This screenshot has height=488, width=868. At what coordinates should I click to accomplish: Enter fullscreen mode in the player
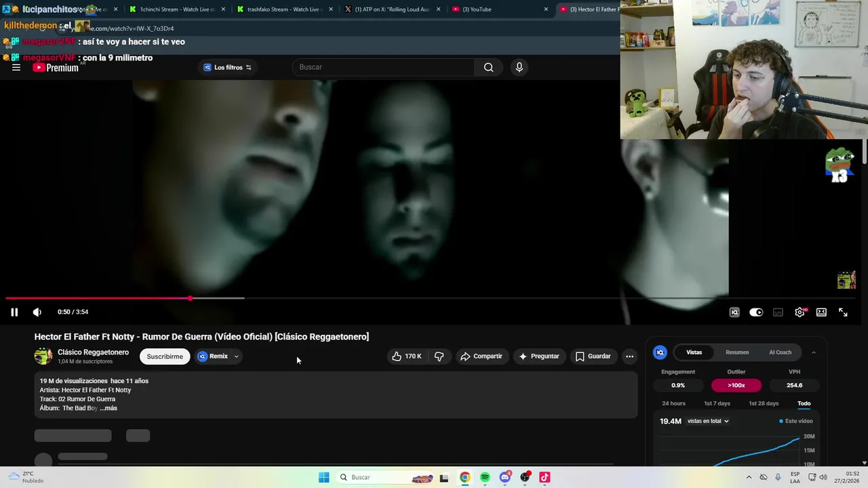843,312
